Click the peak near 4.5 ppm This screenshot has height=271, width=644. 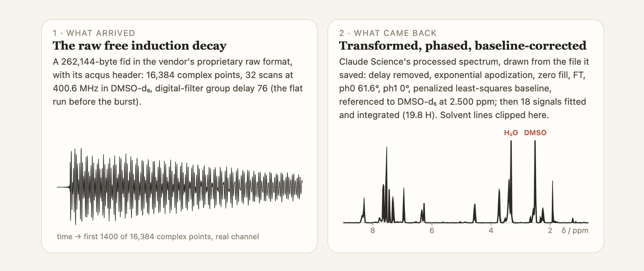click(475, 213)
